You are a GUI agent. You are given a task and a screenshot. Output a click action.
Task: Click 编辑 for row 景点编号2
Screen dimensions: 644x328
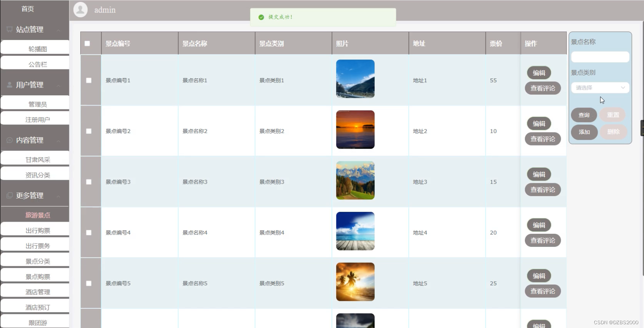pyautogui.click(x=539, y=124)
